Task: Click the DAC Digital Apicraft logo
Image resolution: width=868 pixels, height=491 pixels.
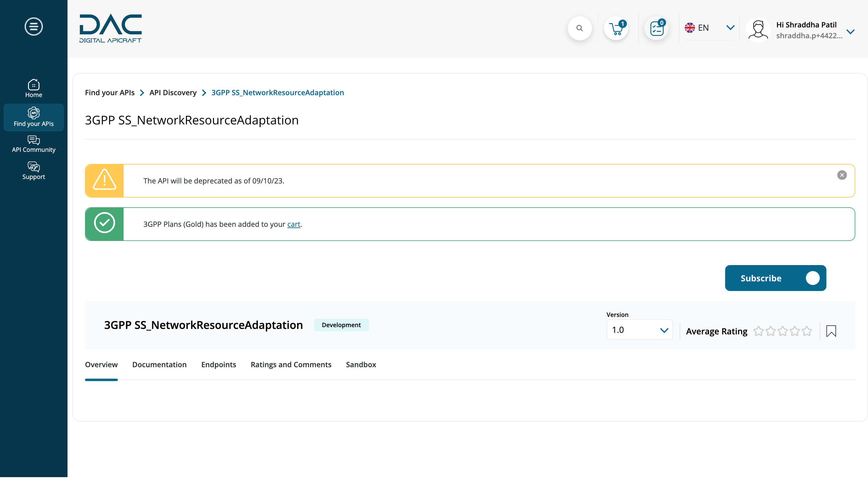Action: (110, 28)
